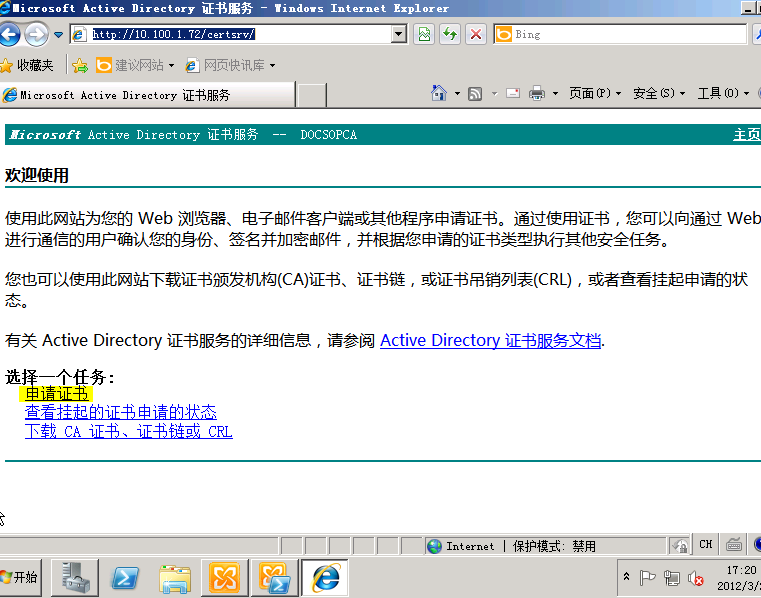This screenshot has width=761, height=598.
Task: Click Internet zone globe in status bar
Action: (434, 547)
